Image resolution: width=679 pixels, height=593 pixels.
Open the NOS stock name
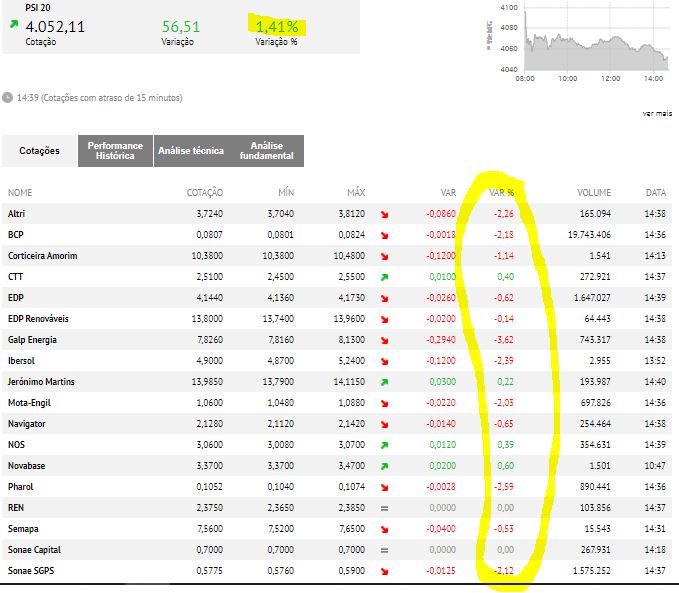tap(16, 444)
